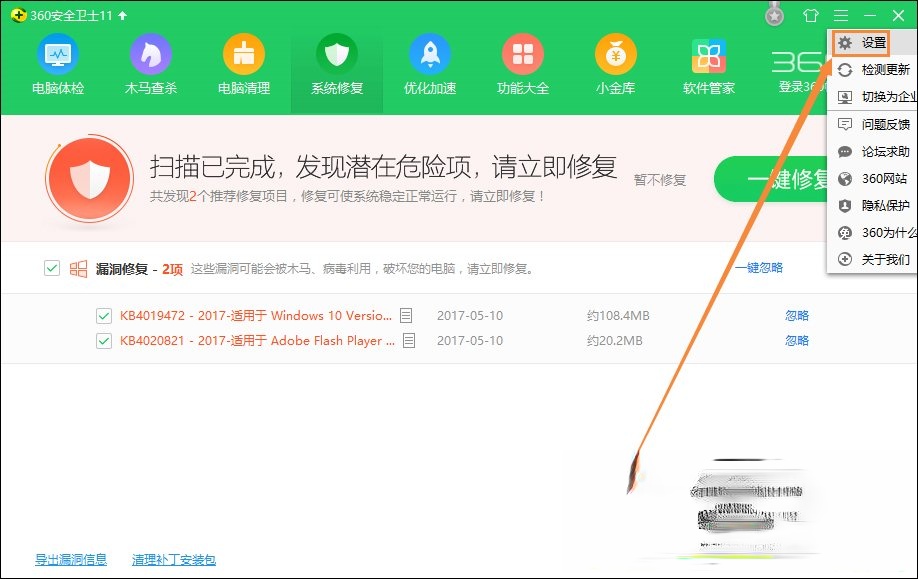Click the trophy icon in the title bar

click(x=775, y=15)
